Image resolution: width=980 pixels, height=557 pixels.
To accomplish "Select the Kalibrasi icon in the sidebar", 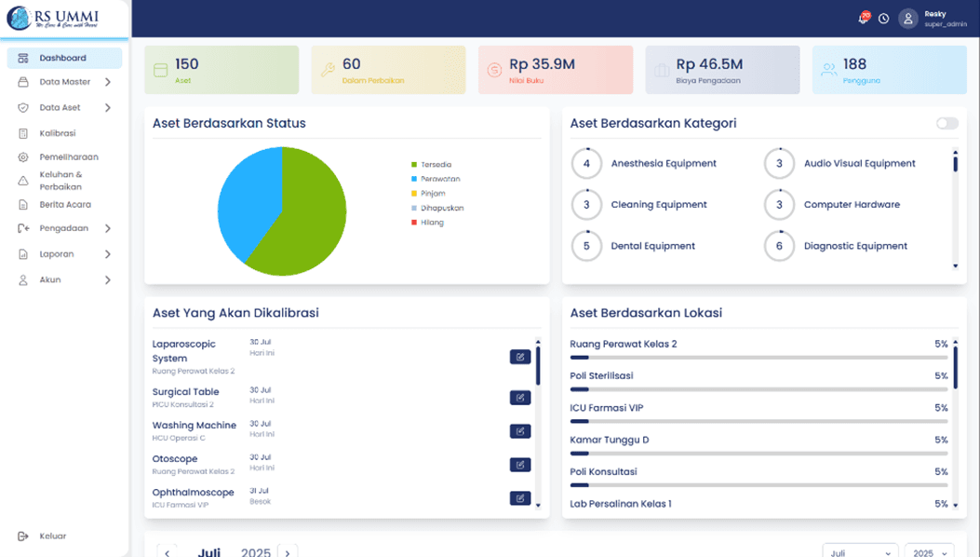I will click(x=24, y=133).
